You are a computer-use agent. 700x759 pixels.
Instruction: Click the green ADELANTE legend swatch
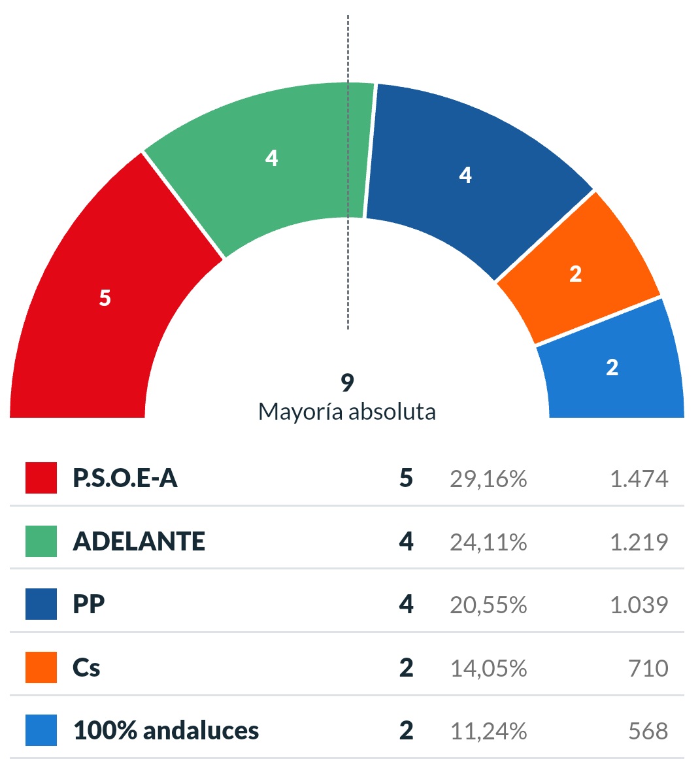pos(41,541)
